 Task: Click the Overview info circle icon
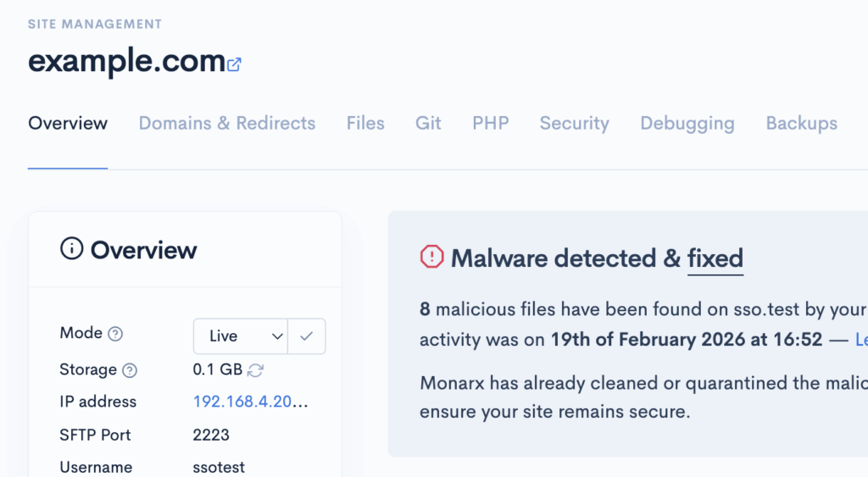(72, 249)
